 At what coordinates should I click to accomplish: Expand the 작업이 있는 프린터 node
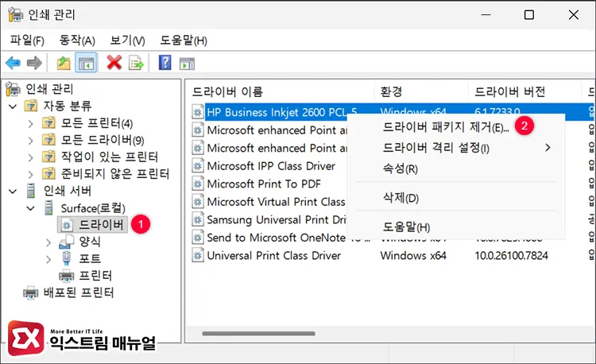pos(30,157)
